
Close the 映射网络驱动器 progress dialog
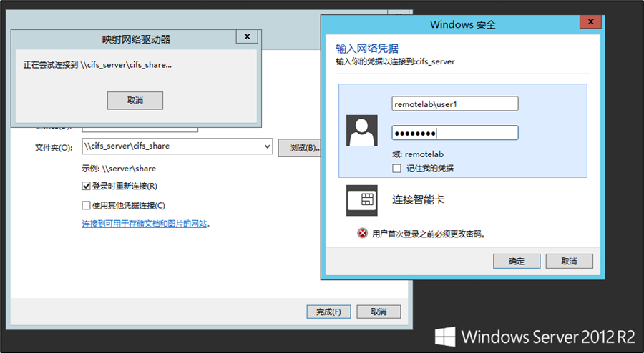[247, 37]
